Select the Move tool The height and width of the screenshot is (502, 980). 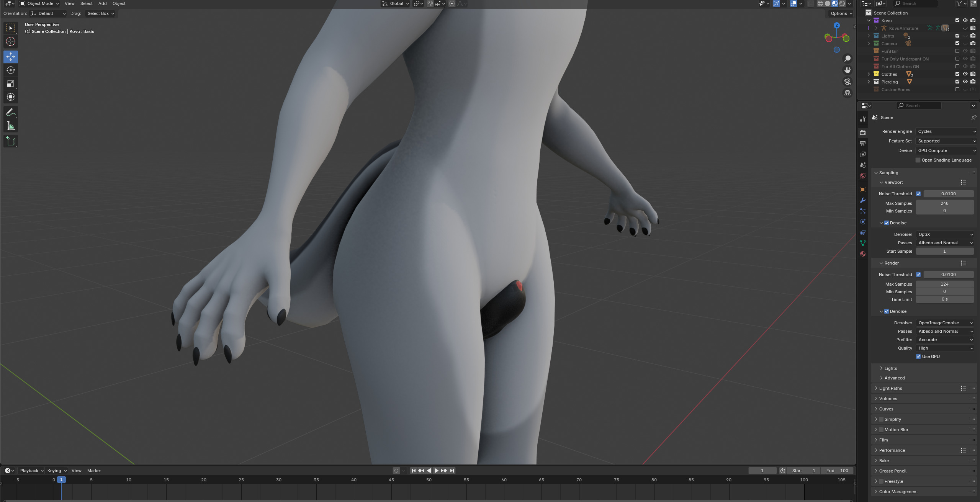tap(11, 57)
